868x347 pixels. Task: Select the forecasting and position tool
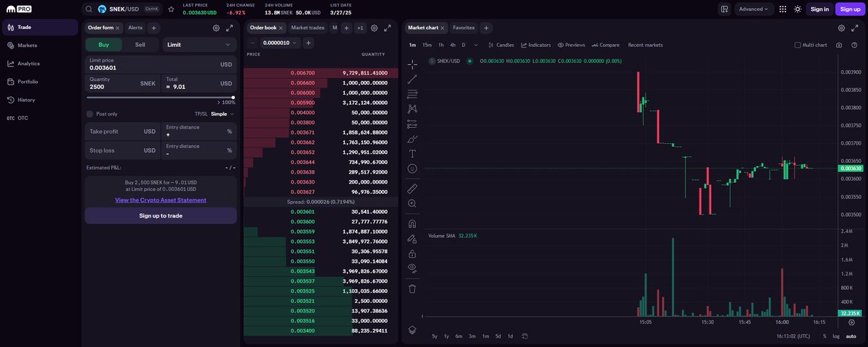click(412, 124)
